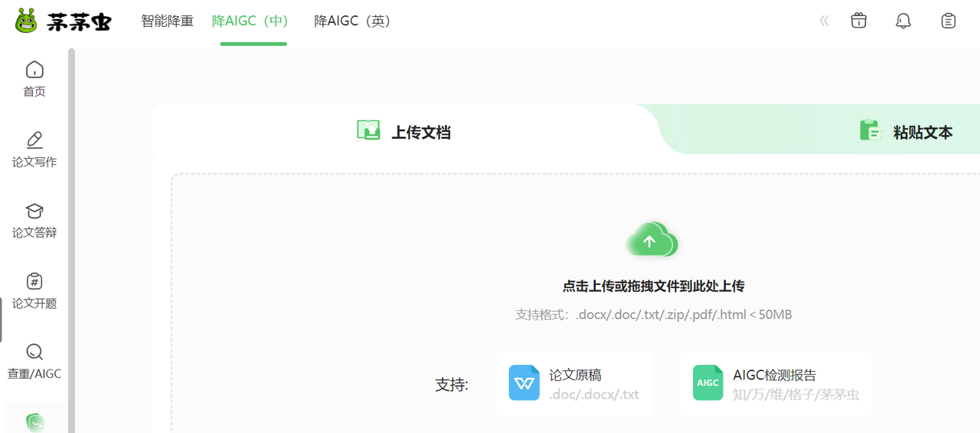This screenshot has height=433, width=980.
Task: Click the 茅茅虫 brand name text
Action: [79, 21]
